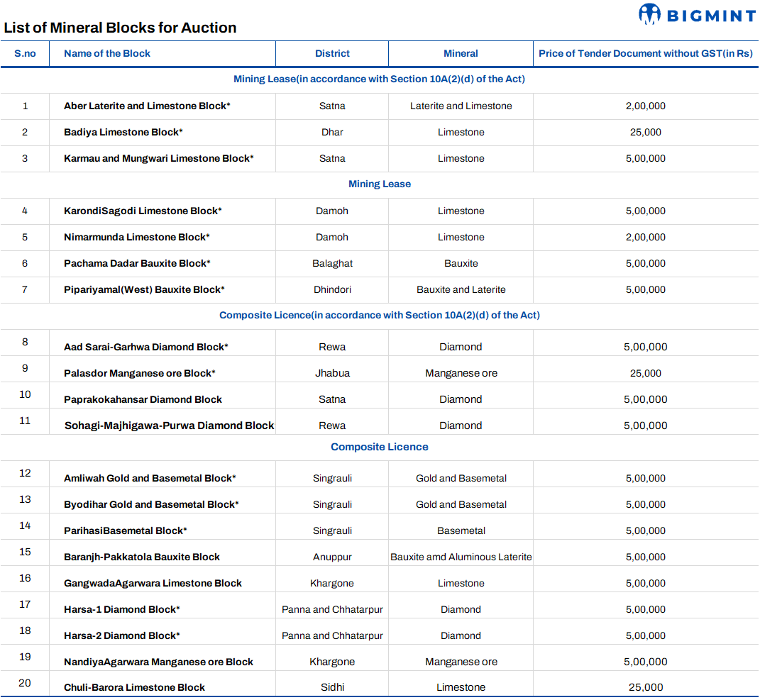Select 'Palasdor Manganese ore Block' entry
Image resolution: width=760 pixels, height=700 pixels.
click(x=140, y=373)
